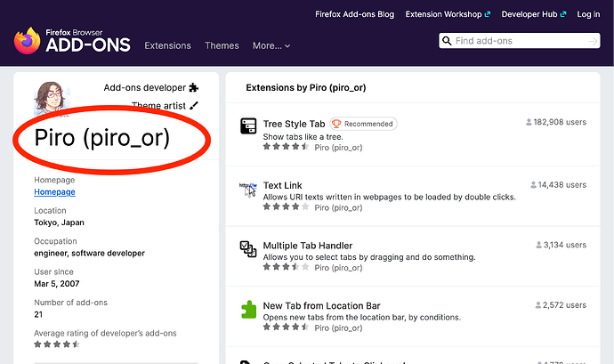Click '14,438 users' count
Screen dimensions: 614x364
click(562, 185)
